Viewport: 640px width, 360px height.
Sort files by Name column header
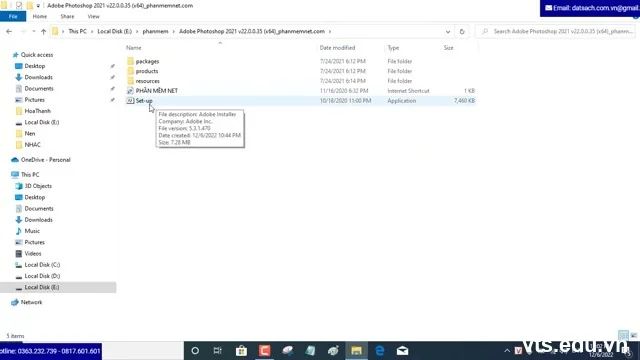133,48
